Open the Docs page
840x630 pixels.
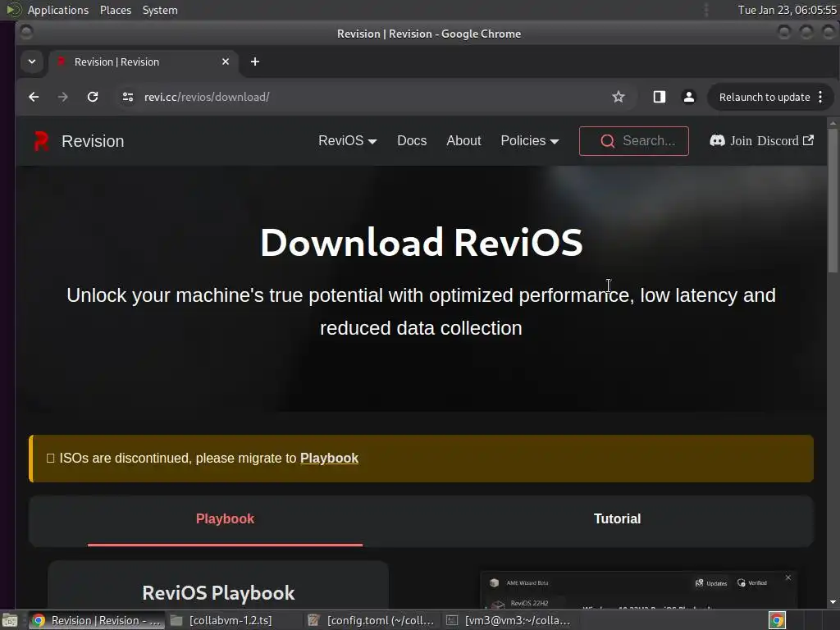tap(412, 141)
